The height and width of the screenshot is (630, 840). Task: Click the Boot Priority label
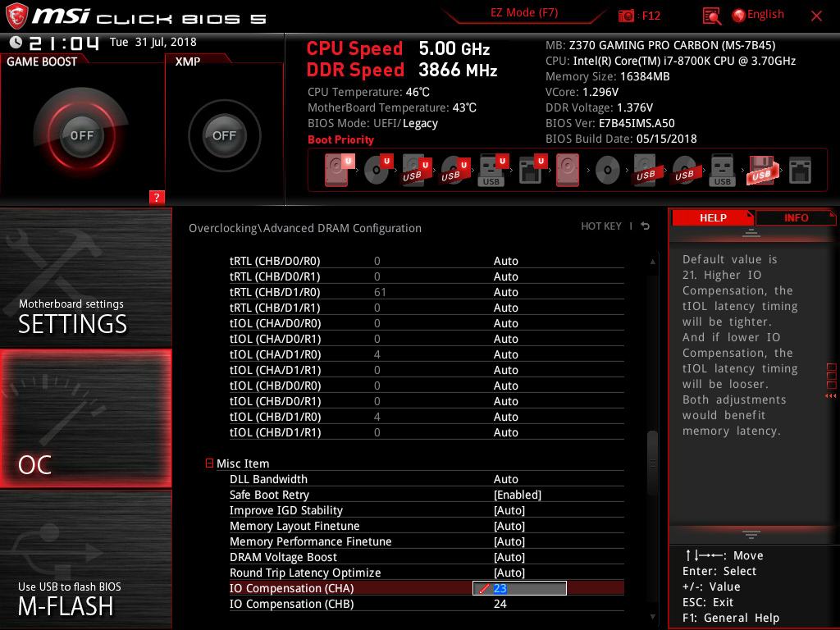[340, 139]
